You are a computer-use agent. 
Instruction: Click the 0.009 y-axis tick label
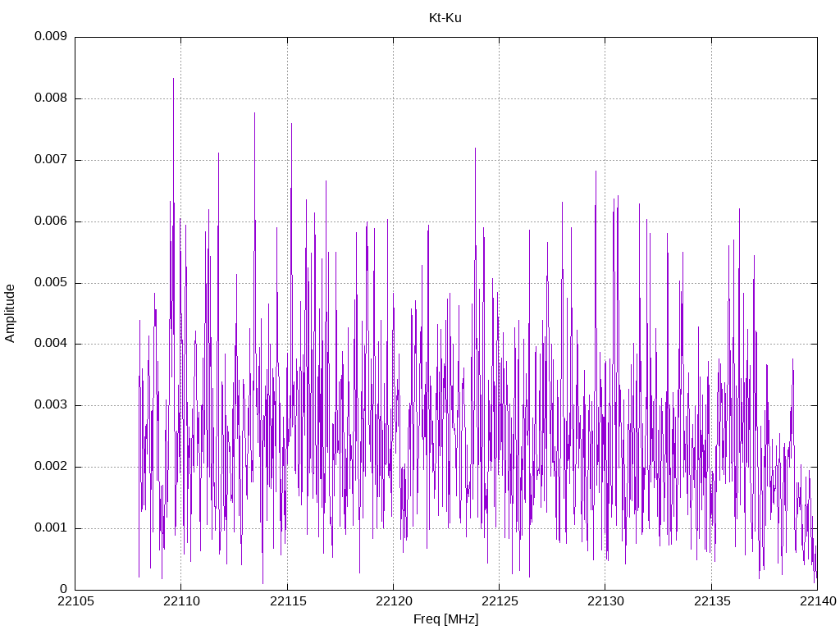coord(51,36)
